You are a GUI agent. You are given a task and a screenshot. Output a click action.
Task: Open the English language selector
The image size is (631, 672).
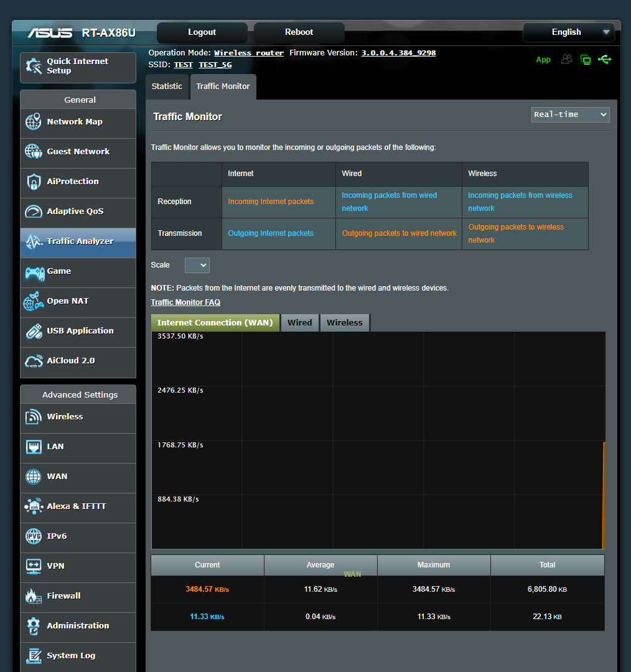tap(568, 32)
